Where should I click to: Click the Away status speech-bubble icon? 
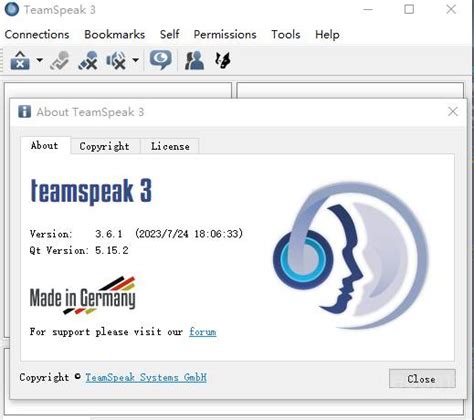pos(161,60)
